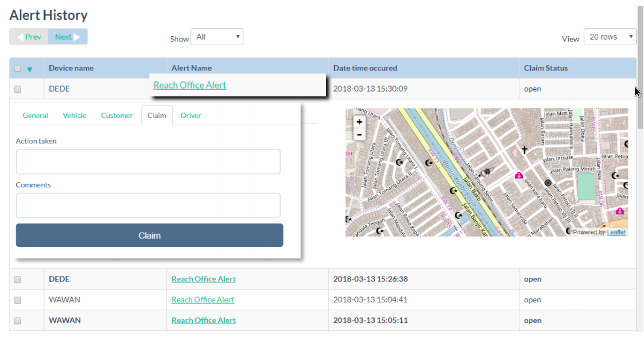Image resolution: width=644 pixels, height=347 pixels.
Task: Switch to the Vehicle tab
Action: point(75,116)
